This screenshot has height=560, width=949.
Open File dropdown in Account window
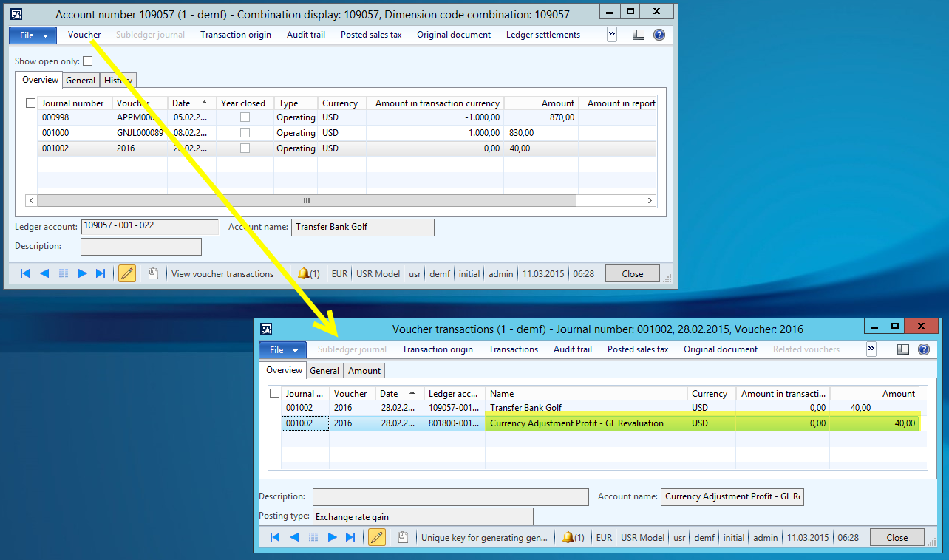(x=34, y=35)
